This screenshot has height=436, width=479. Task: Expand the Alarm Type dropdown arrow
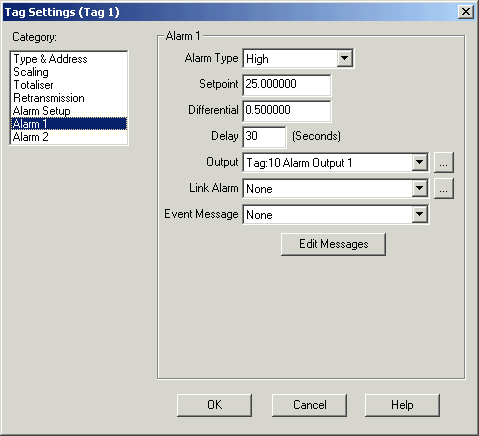[344, 58]
